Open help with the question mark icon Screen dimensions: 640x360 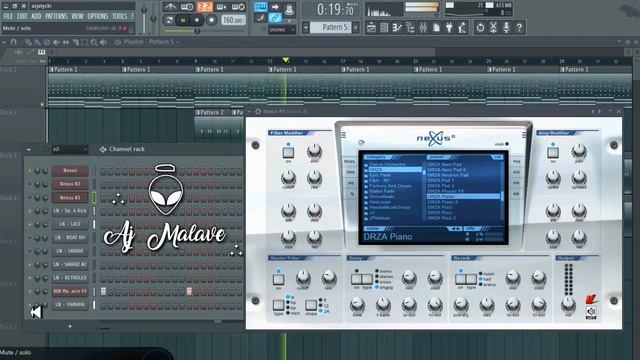[x=519, y=27]
